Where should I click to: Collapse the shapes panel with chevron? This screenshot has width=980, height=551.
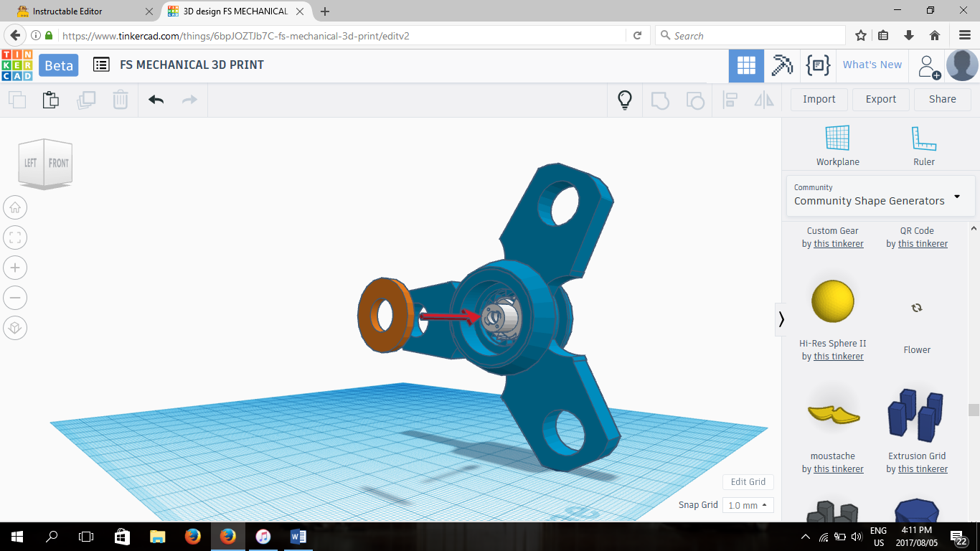781,319
